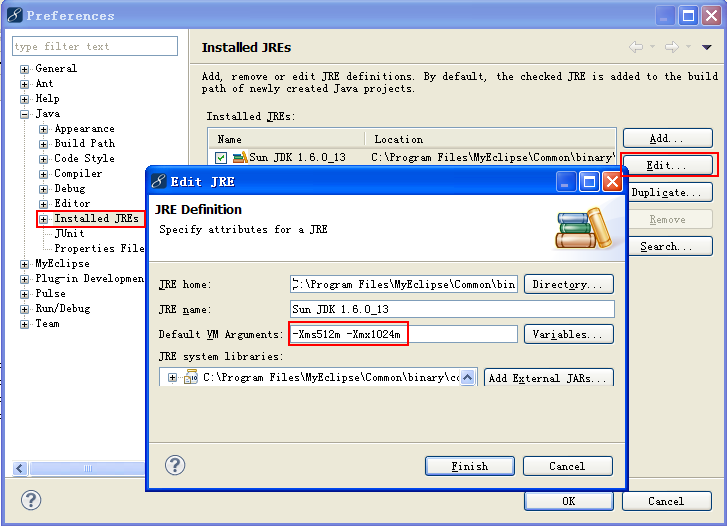Expand the Debug node
Viewport: 727px width, 526px height.
pyautogui.click(x=43, y=189)
